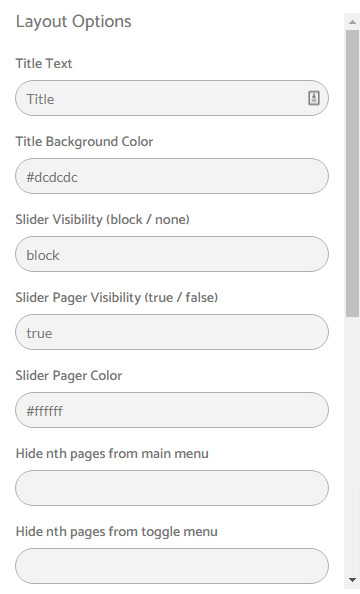360x594 pixels.
Task: Click the empty Hide nth pages from main menu field
Action: pos(172,488)
